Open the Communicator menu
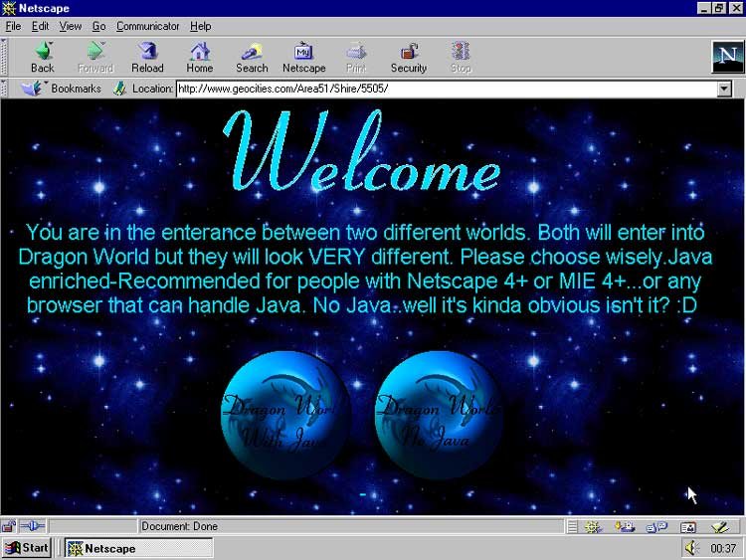The image size is (746, 560). pos(148,26)
